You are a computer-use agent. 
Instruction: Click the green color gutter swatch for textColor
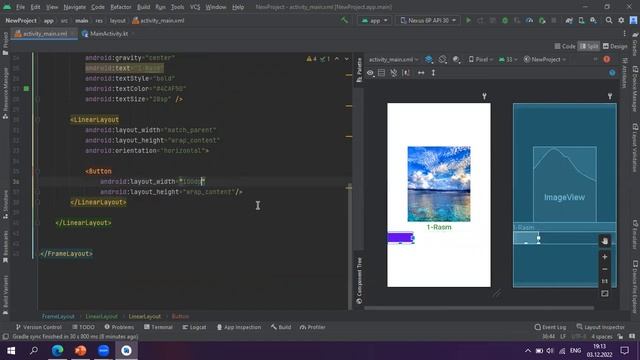pyautogui.click(x=27, y=89)
